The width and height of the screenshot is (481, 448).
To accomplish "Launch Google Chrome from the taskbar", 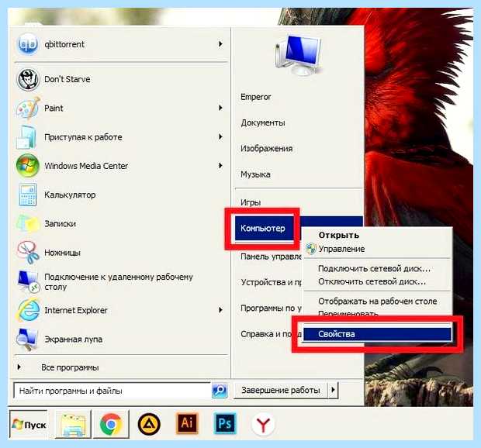I will pos(111,425).
